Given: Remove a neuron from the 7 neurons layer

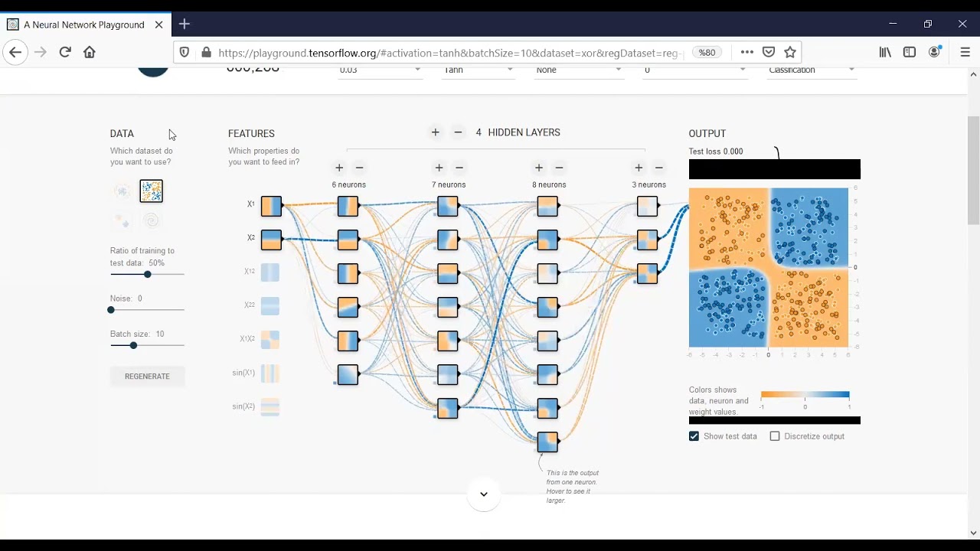Looking at the screenshot, I should [x=459, y=168].
